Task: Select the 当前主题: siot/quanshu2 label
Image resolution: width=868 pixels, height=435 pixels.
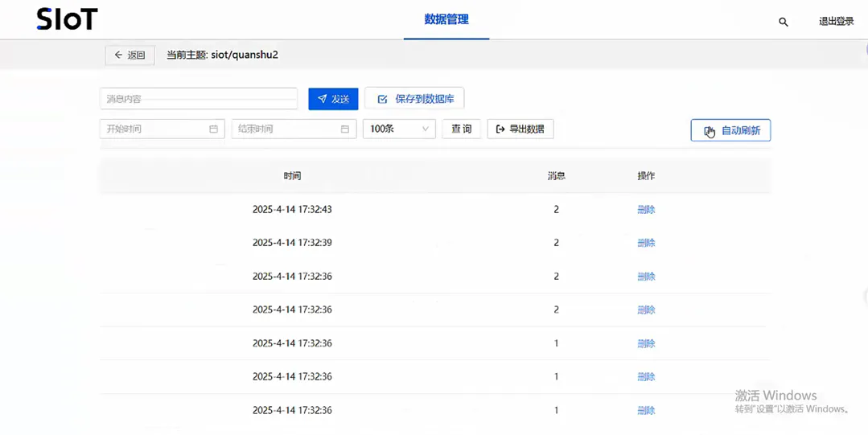Action: pyautogui.click(x=223, y=55)
